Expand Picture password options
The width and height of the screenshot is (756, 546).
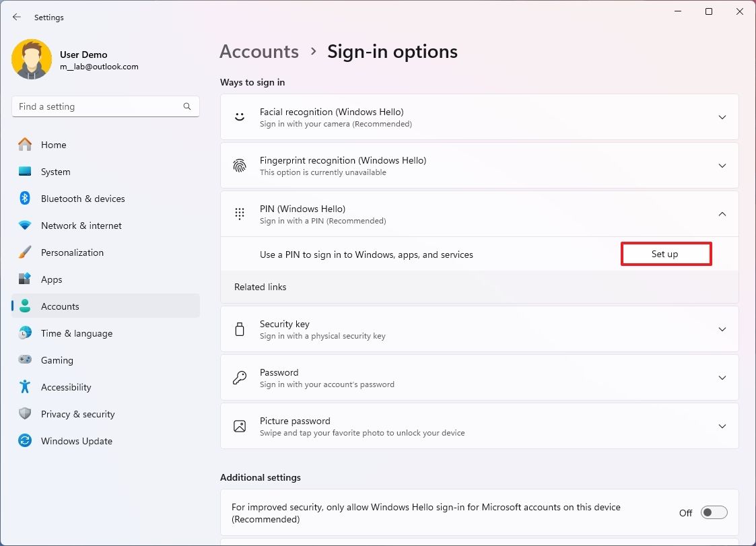[x=722, y=425]
